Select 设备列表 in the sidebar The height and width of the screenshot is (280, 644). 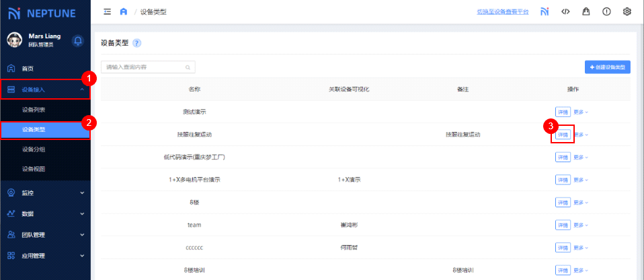34,109
